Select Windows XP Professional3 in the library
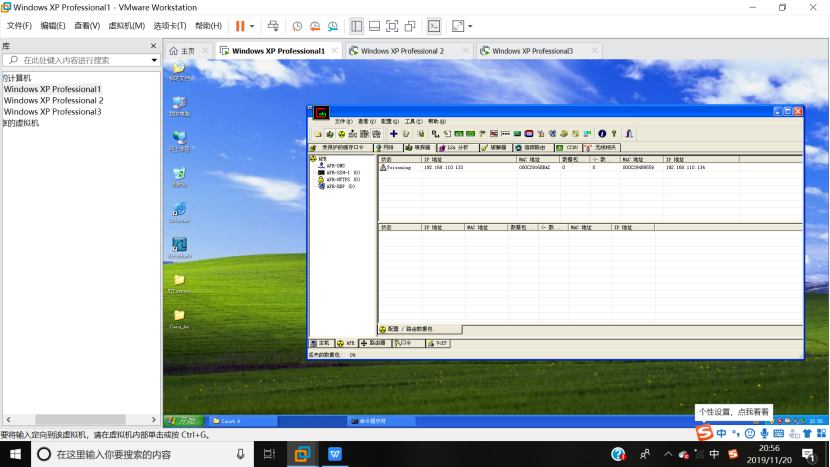This screenshot has height=467, width=830. 52,112
